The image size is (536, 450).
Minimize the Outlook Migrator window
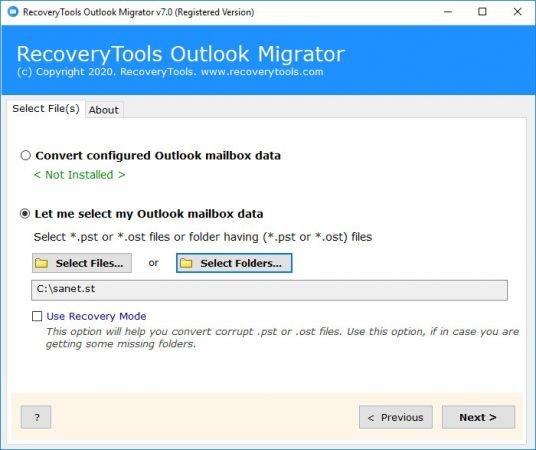(x=448, y=12)
